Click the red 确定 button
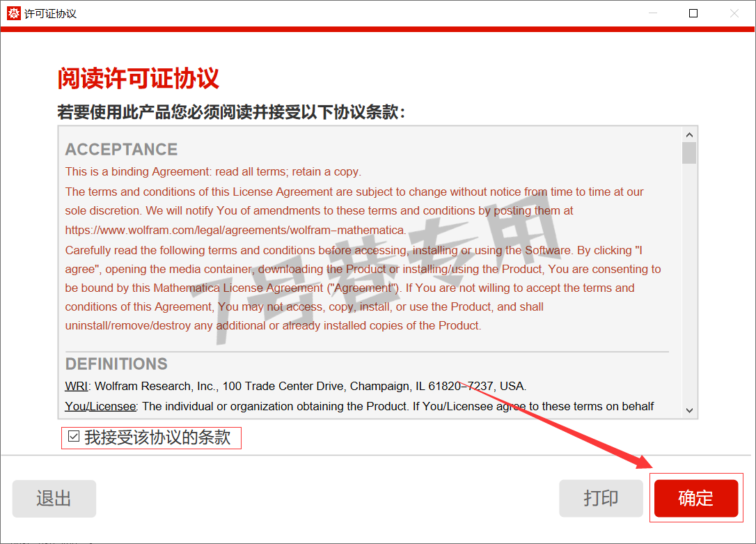This screenshot has height=544, width=756. pyautogui.click(x=695, y=498)
